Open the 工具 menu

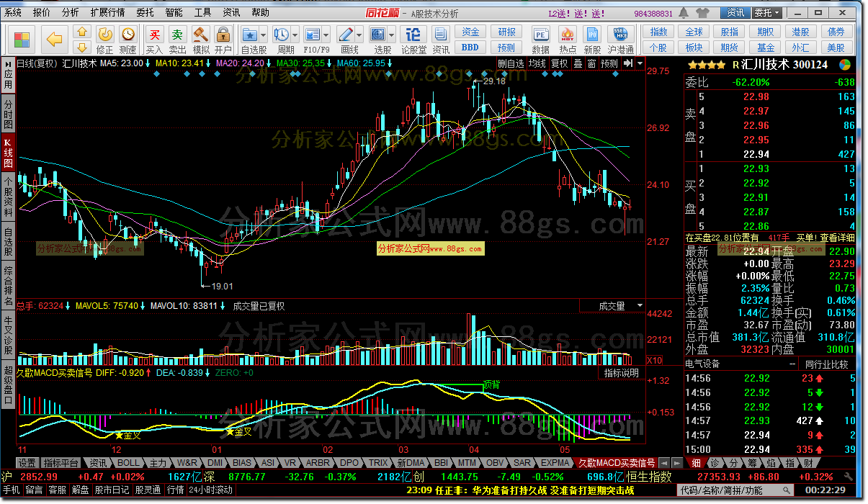click(202, 13)
